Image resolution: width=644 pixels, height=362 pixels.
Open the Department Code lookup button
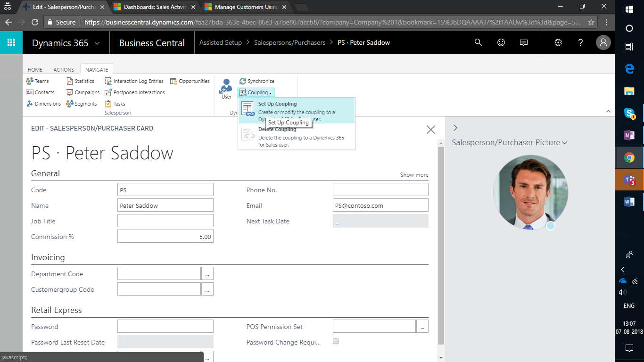[207, 273]
